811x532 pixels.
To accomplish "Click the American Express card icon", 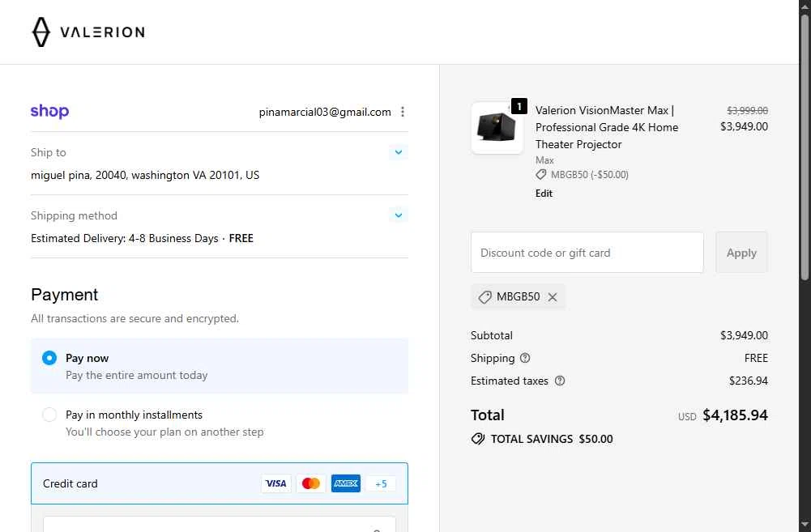I will coord(345,483).
